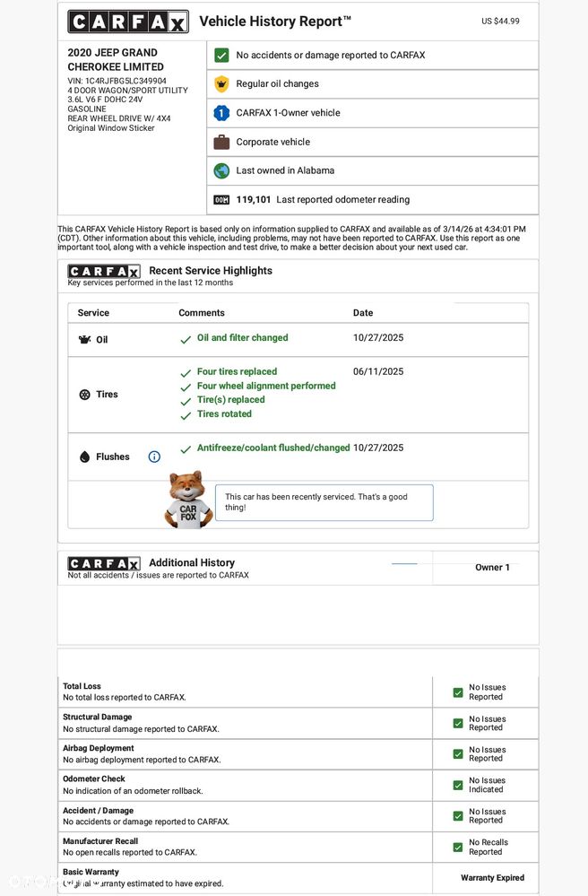Image resolution: width=588 pixels, height=896 pixels.
Task: Open the Original Window Sticker link
Action: point(111,128)
